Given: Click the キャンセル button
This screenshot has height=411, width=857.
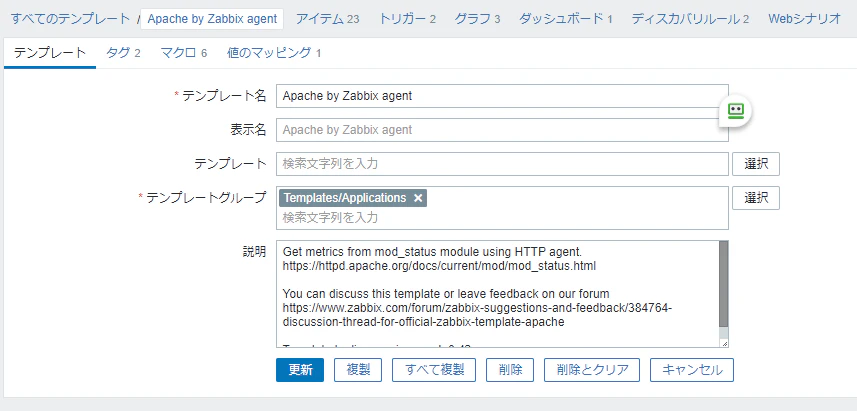Looking at the screenshot, I should [692, 370].
